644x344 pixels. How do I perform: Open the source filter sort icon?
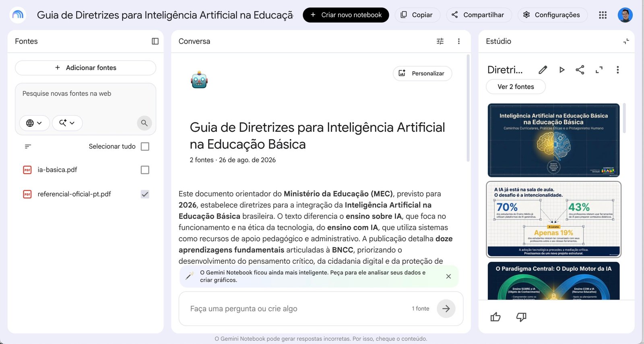28,146
